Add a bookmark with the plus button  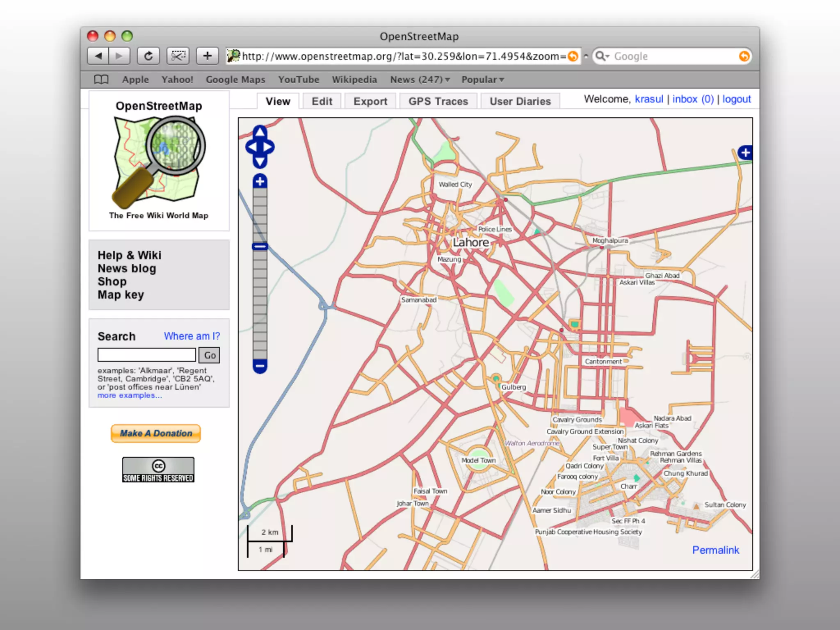point(208,56)
